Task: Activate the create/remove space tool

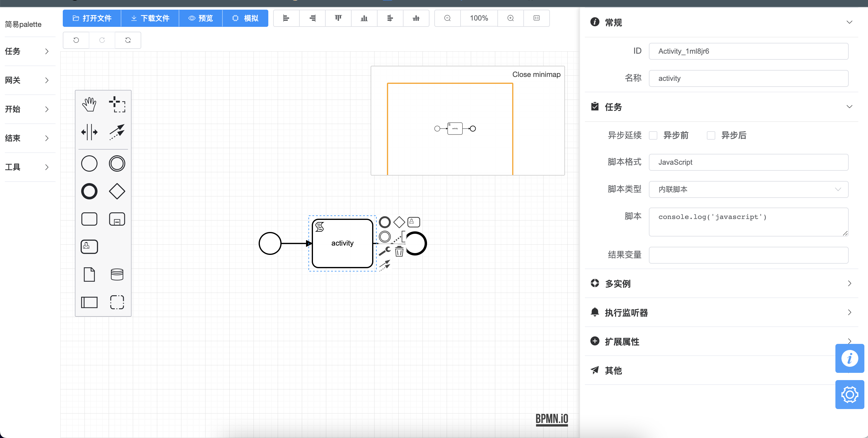Action: click(x=89, y=132)
